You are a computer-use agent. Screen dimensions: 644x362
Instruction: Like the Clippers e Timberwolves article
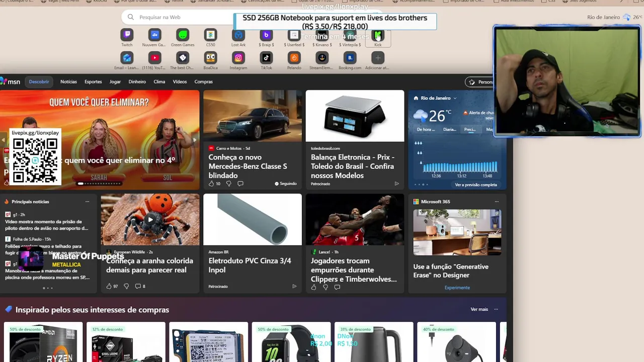pyautogui.click(x=313, y=287)
